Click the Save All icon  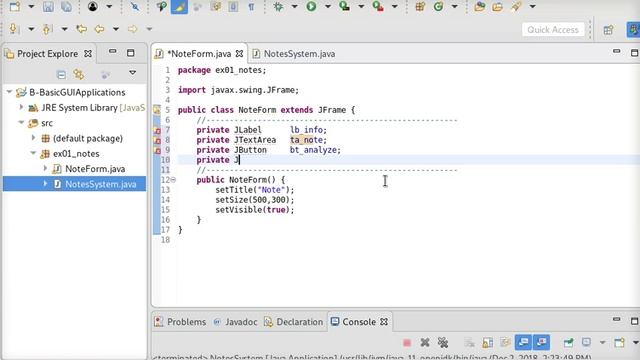tap(66, 7)
